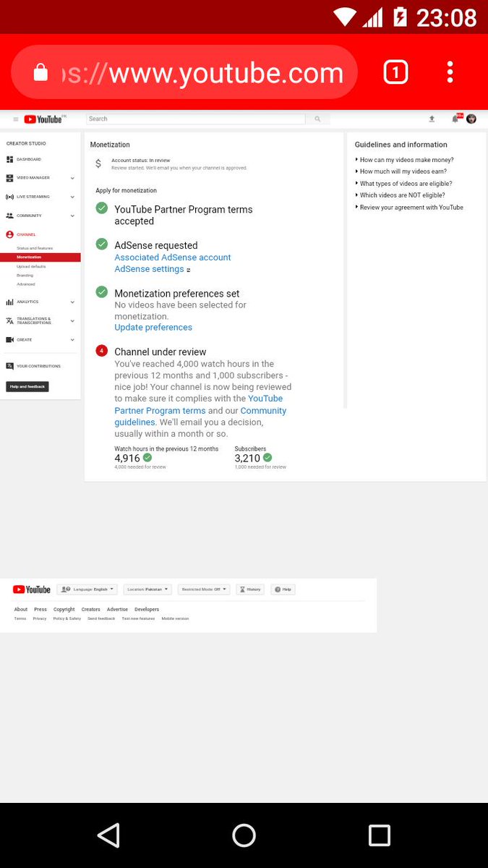Open the hamburger guide menu icon
Screen dimensions: 488x868
pyautogui.click(x=16, y=119)
